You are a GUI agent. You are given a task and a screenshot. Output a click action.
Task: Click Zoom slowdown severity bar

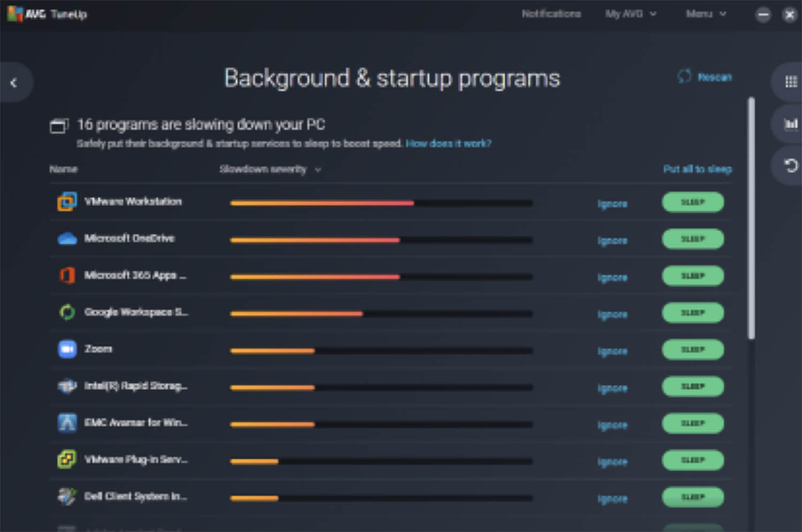pyautogui.click(x=381, y=351)
